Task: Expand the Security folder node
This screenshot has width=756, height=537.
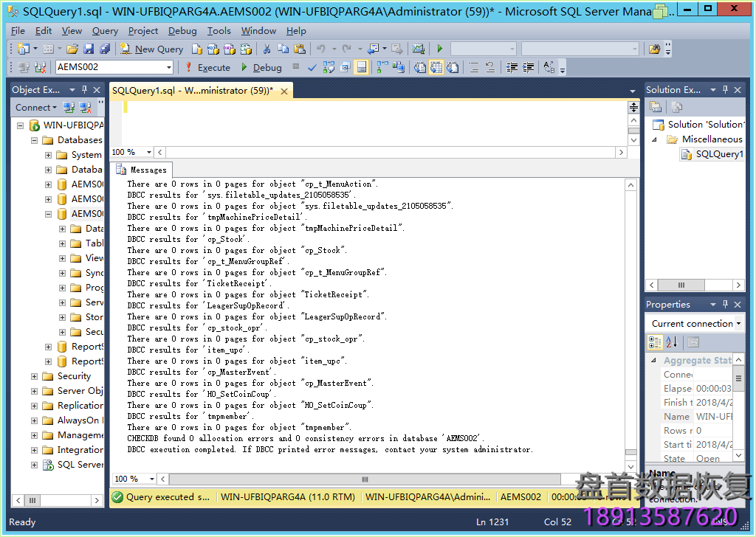Action: [34, 376]
